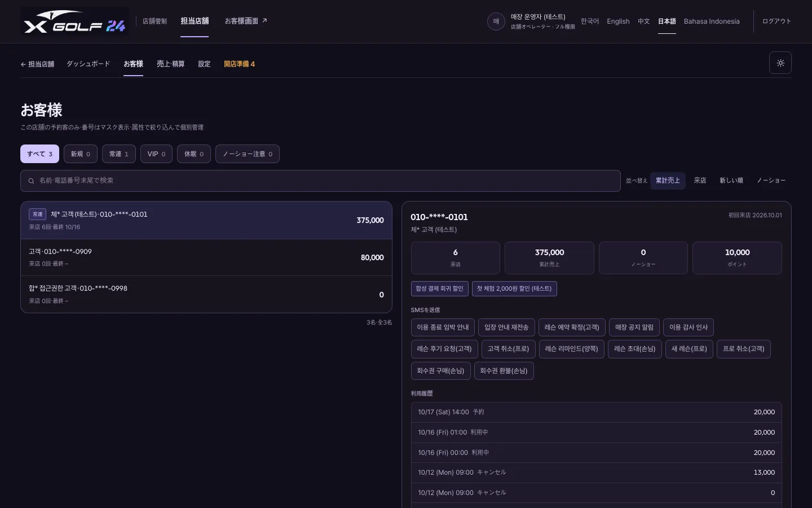Image resolution: width=812 pixels, height=508 pixels.
Task: Sort customers by 新しい順
Action: click(731, 181)
